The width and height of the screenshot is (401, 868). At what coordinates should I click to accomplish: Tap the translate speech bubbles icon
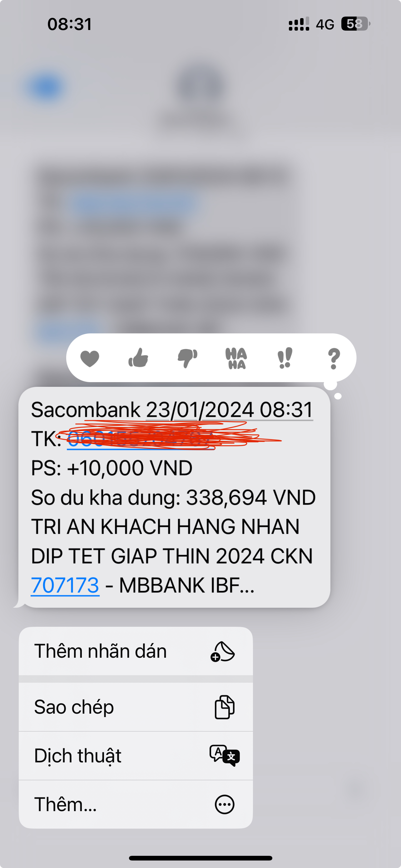pos(225,756)
